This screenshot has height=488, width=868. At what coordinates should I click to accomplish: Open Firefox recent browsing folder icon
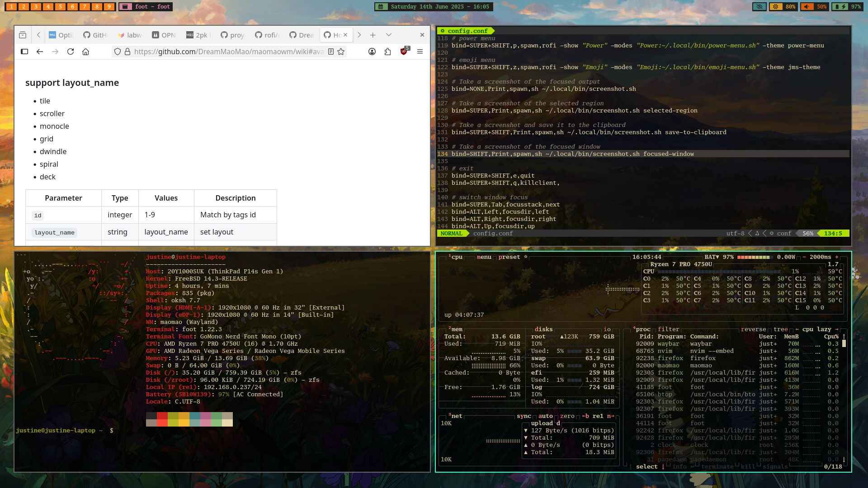(23, 35)
